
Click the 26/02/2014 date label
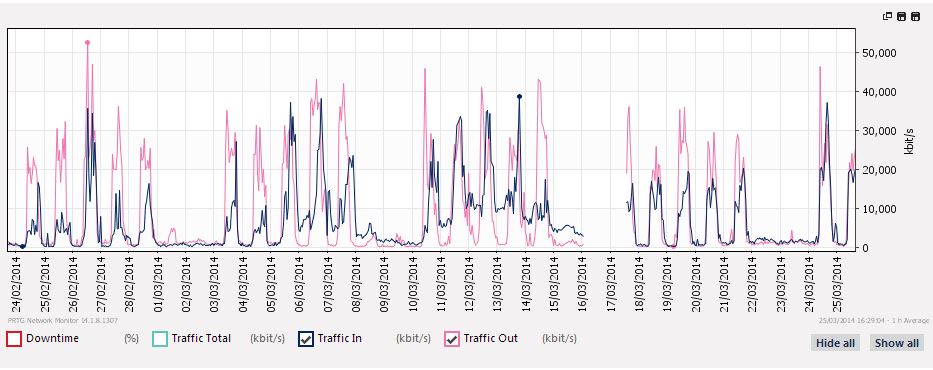click(73, 283)
